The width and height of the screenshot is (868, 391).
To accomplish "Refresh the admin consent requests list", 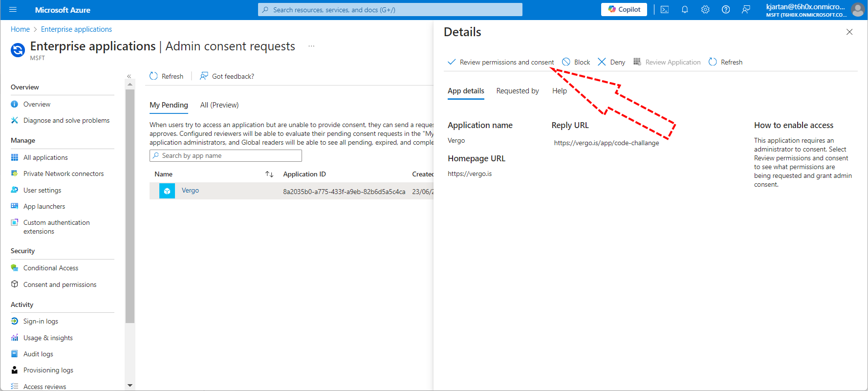I will tap(166, 76).
